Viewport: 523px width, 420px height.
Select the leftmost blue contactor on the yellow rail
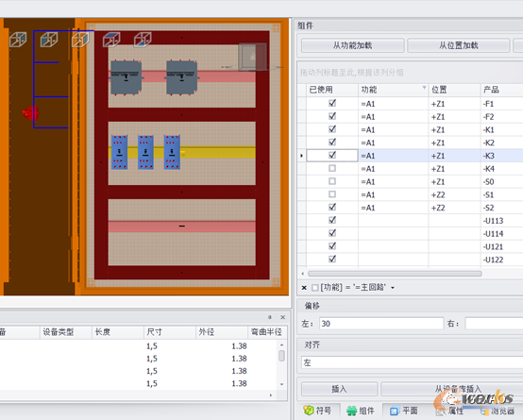[x=119, y=152]
